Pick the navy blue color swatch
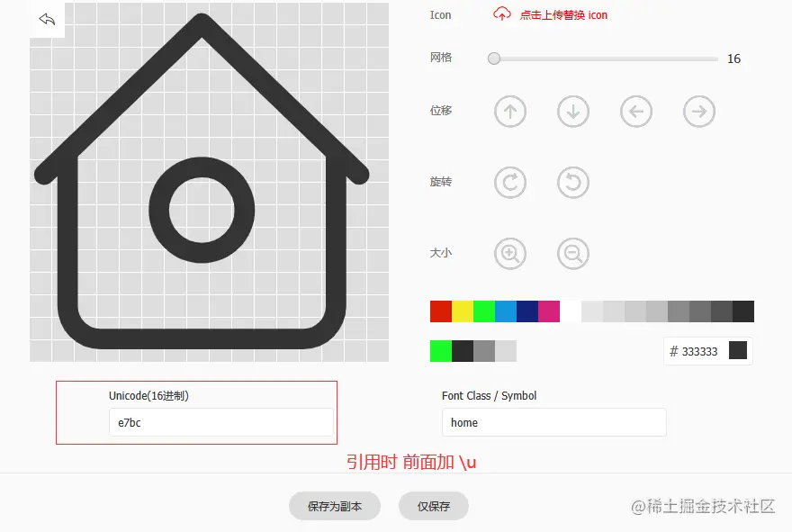The height and width of the screenshot is (532, 792). [527, 311]
